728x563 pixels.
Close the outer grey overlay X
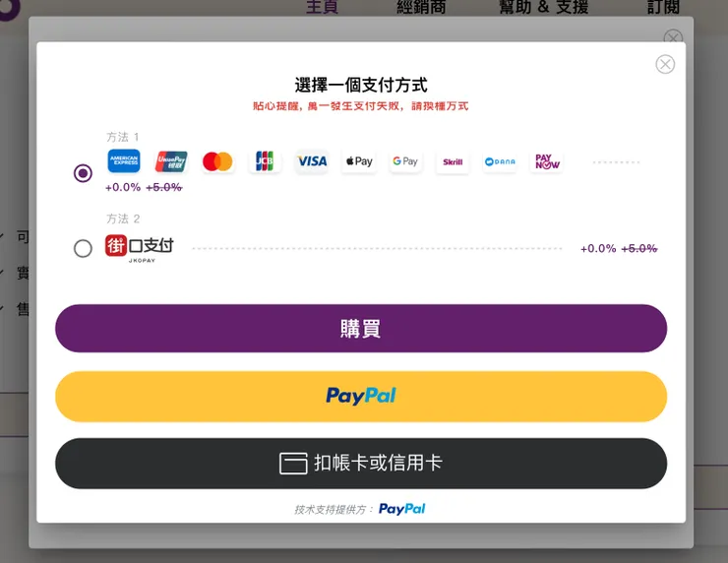(x=673, y=36)
